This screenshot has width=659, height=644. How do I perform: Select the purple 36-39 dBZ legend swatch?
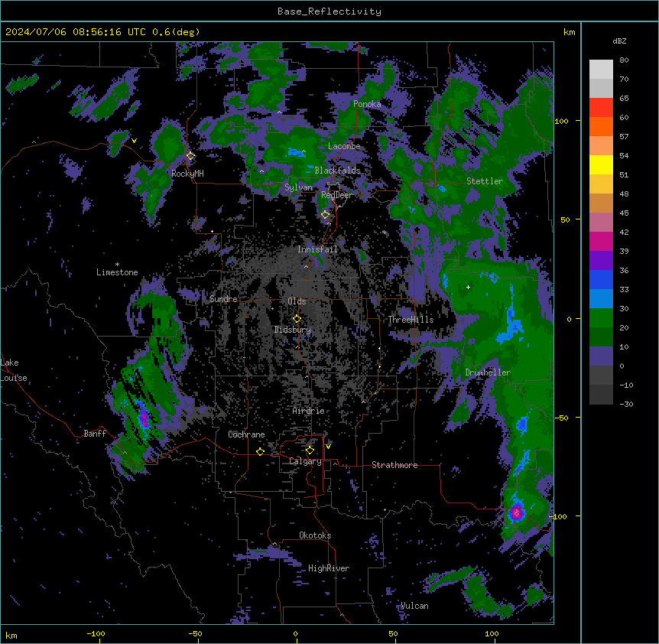601,261
